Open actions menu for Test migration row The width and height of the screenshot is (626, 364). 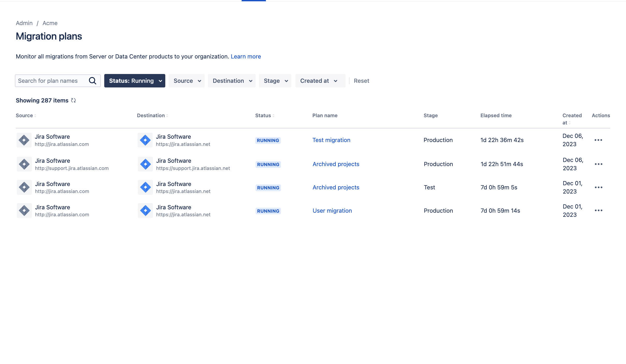pyautogui.click(x=598, y=140)
